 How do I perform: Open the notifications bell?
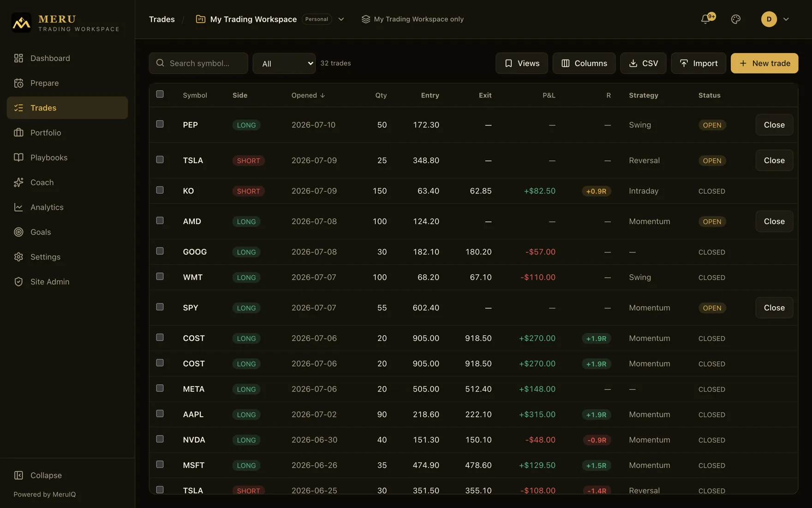705,19
